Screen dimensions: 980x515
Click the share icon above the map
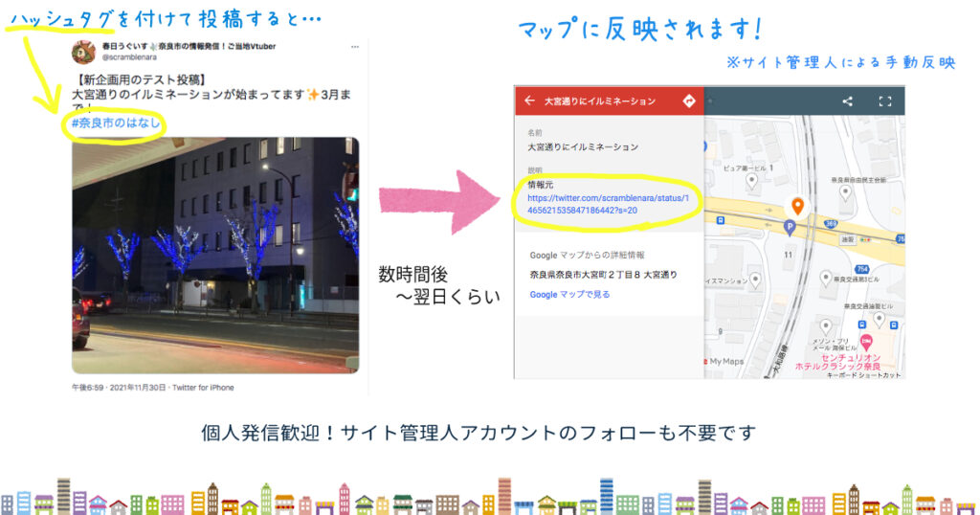[847, 101]
